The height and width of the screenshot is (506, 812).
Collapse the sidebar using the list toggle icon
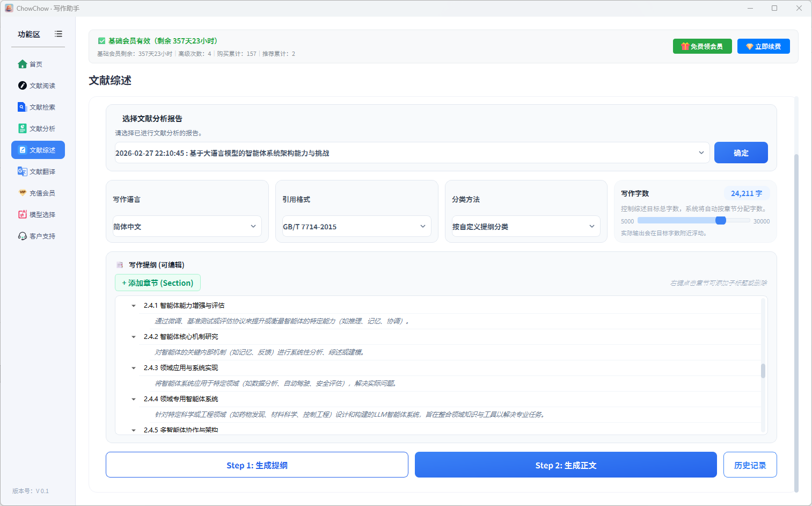click(58, 34)
